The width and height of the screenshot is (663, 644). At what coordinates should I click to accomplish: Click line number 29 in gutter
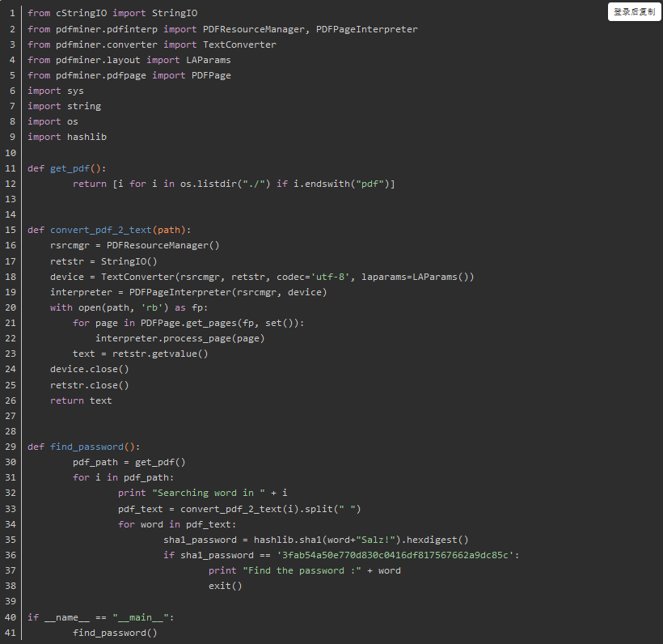11,447
